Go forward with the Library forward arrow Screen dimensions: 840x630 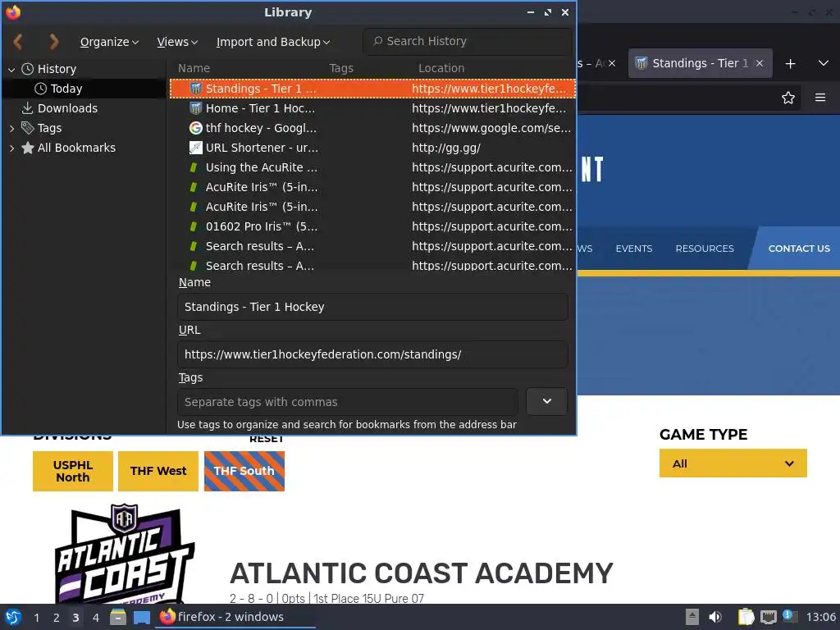(53, 41)
